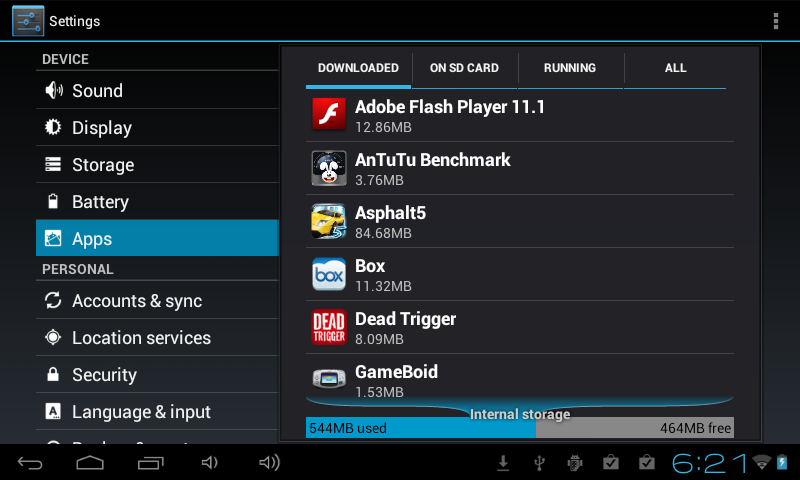Select the Asphalt5 game icon
Screen dimensions: 800x480
(x=329, y=221)
